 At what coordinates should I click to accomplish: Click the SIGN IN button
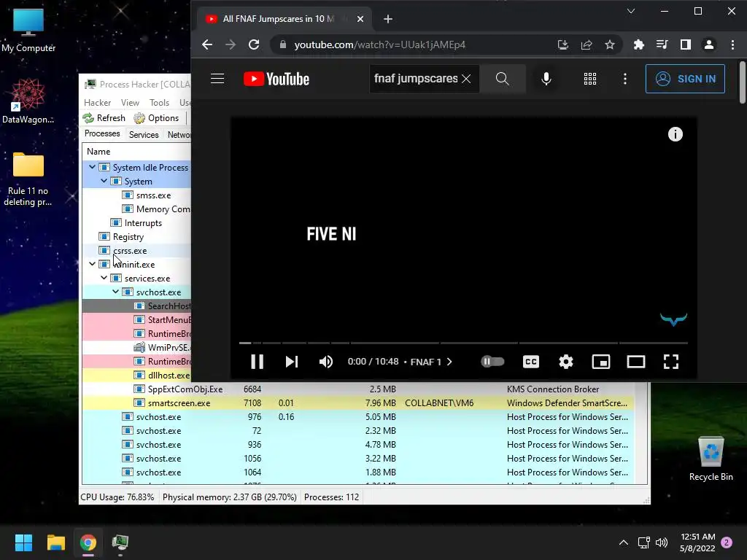click(685, 79)
